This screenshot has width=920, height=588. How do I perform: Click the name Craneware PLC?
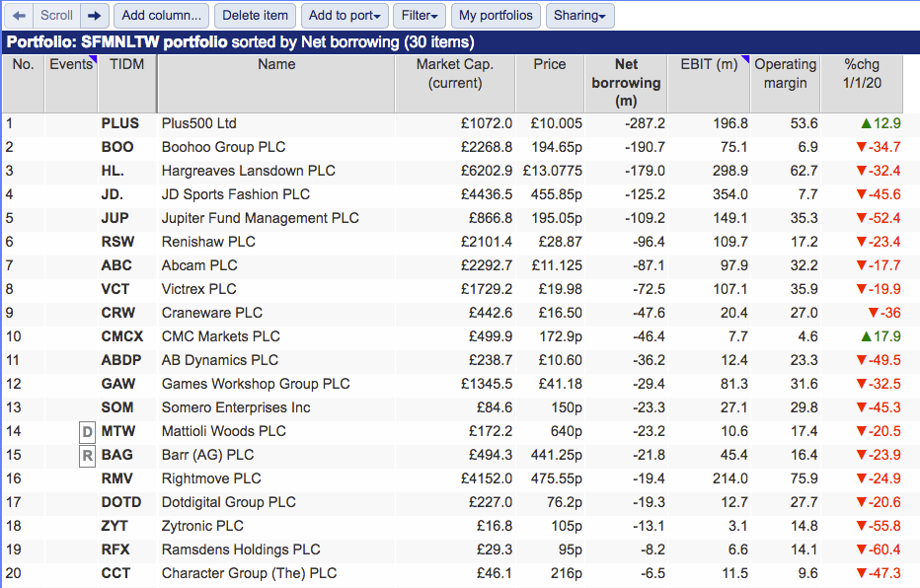(x=212, y=313)
